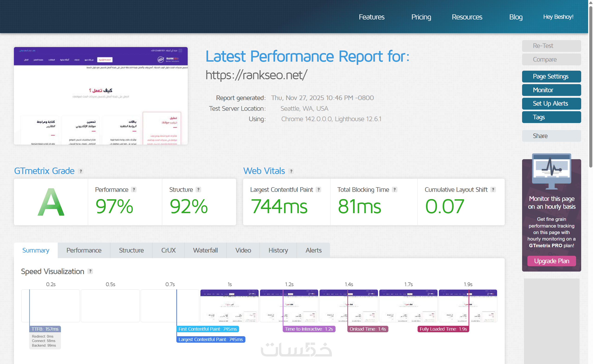This screenshot has width=593, height=364.
Task: Click the rankseo.net page screenshot thumbnail
Action: click(101, 96)
